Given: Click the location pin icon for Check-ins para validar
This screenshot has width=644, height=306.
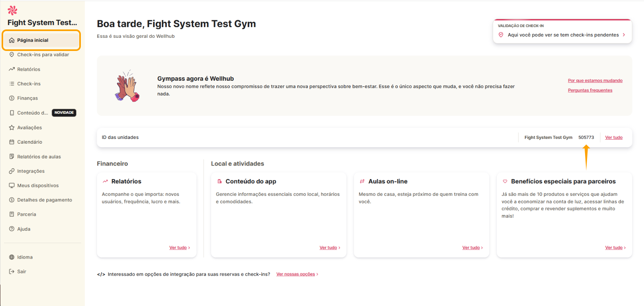Looking at the screenshot, I should point(12,55).
